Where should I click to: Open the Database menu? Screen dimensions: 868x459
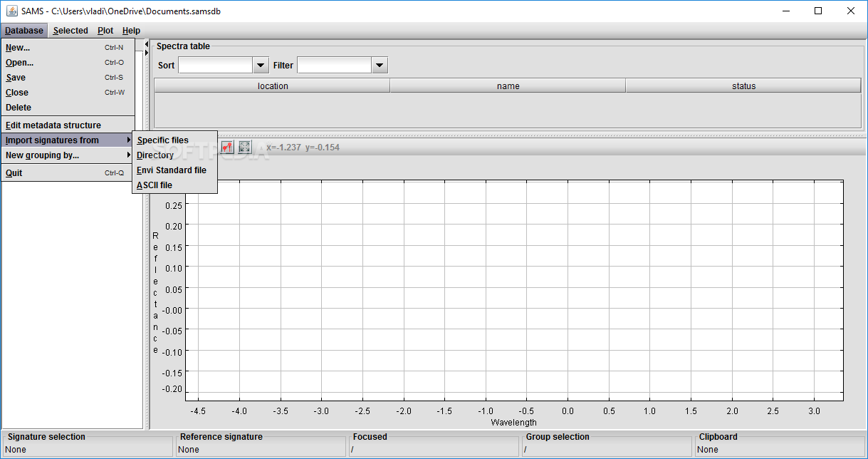24,31
